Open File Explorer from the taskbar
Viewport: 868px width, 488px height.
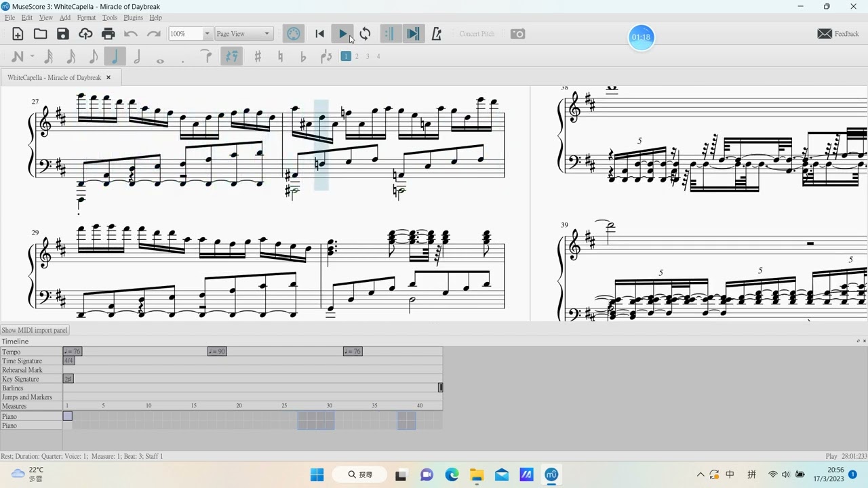(x=477, y=474)
